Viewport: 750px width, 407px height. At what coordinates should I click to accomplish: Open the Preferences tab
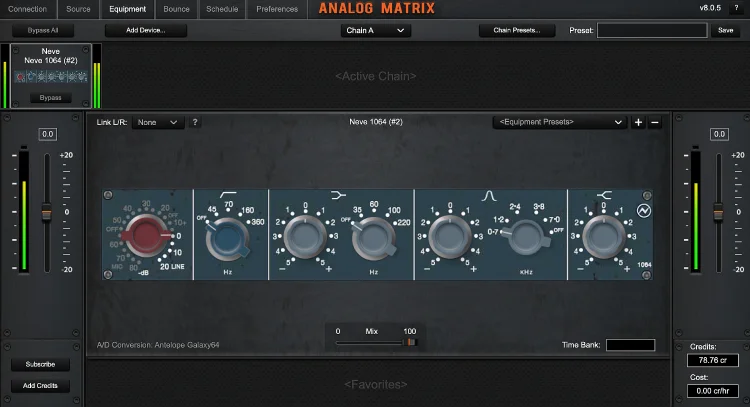click(277, 9)
